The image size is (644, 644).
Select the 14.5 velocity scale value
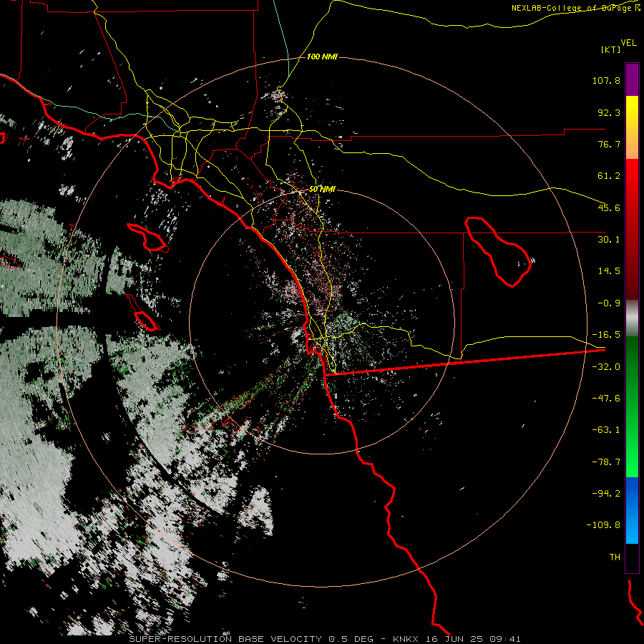[x=609, y=271]
